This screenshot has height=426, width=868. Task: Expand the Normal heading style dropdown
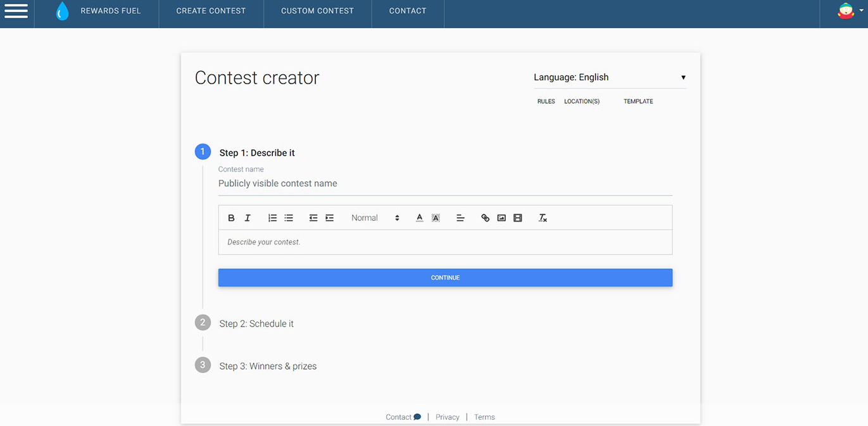[375, 218]
